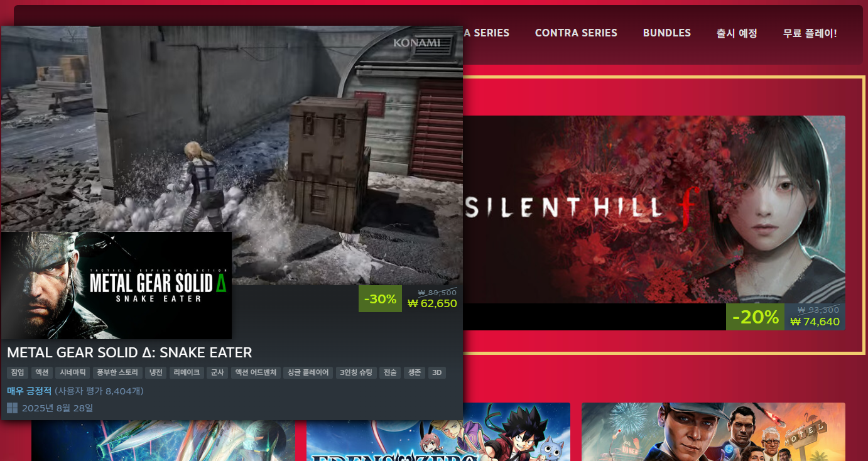Select the 출시 예정 navigation tab
Image resolution: width=868 pixels, height=461 pixels.
737,33
